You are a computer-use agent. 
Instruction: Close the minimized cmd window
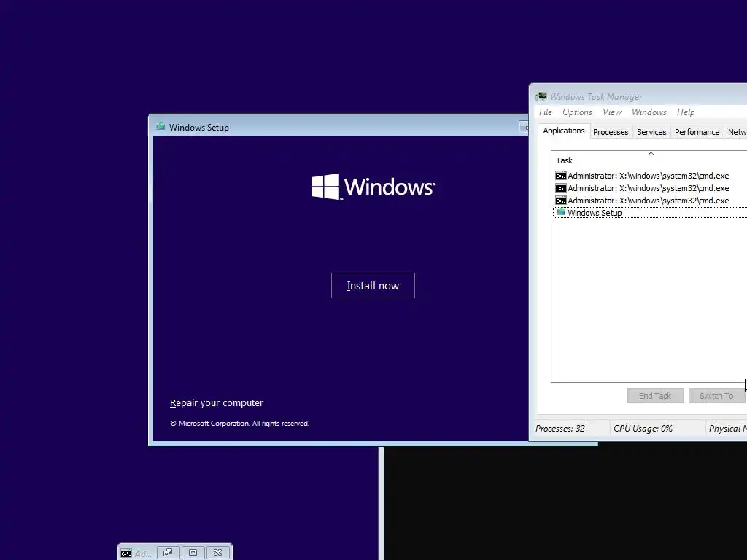(x=217, y=553)
